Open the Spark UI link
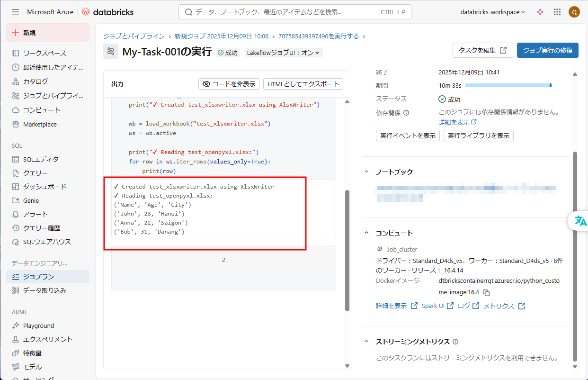Image resolution: width=588 pixels, height=380 pixels. tap(437, 306)
